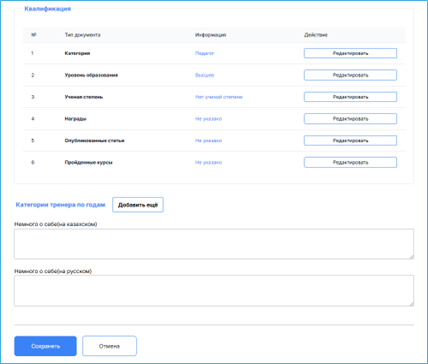The image size is (428, 364).
Task: Focus the Немного о себе (на казахском) textarea
Action: (x=214, y=244)
